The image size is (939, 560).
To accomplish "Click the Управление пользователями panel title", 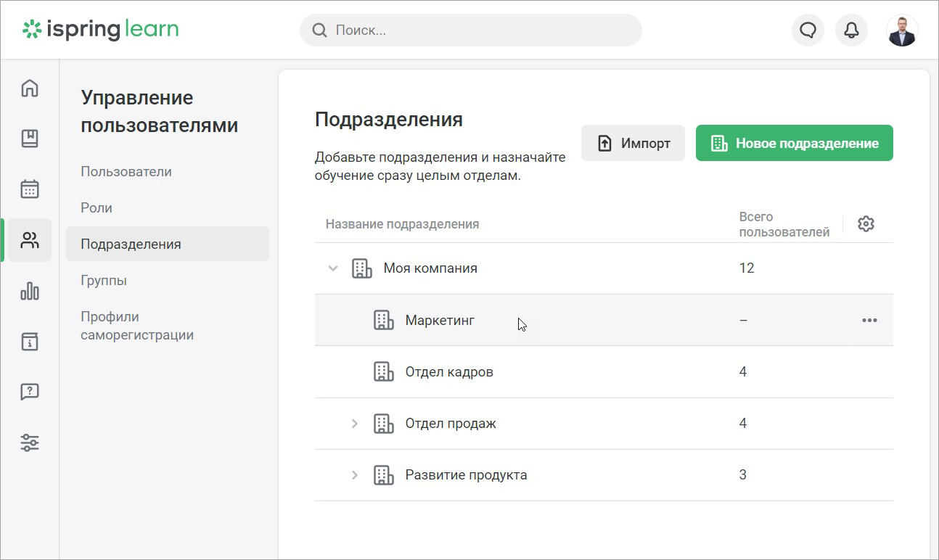I will coord(160,112).
